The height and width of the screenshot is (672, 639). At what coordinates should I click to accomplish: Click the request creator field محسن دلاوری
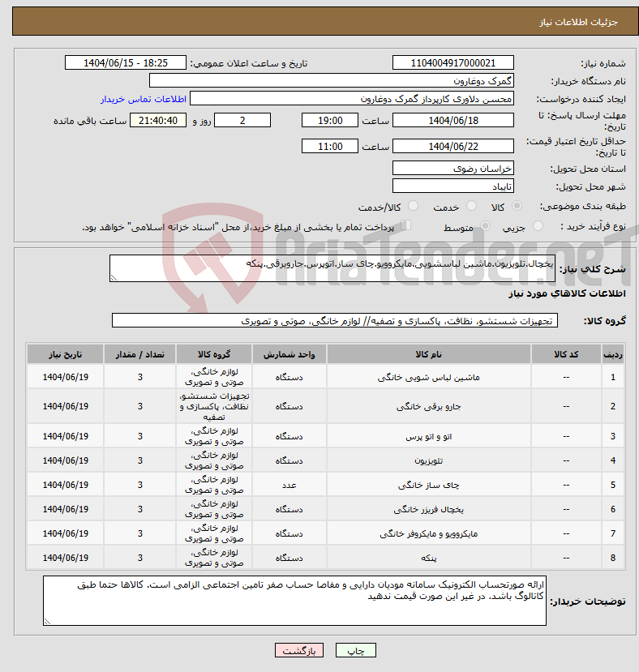352,99
